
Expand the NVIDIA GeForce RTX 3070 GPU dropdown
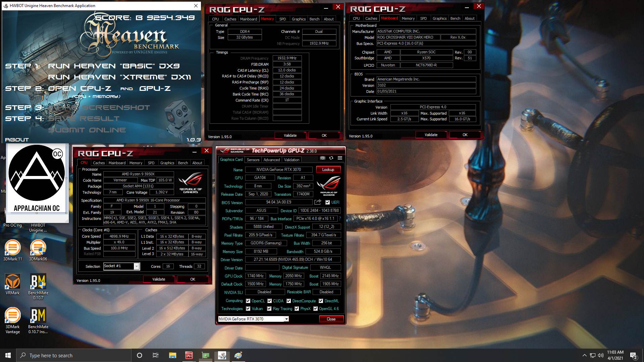tap(286, 319)
